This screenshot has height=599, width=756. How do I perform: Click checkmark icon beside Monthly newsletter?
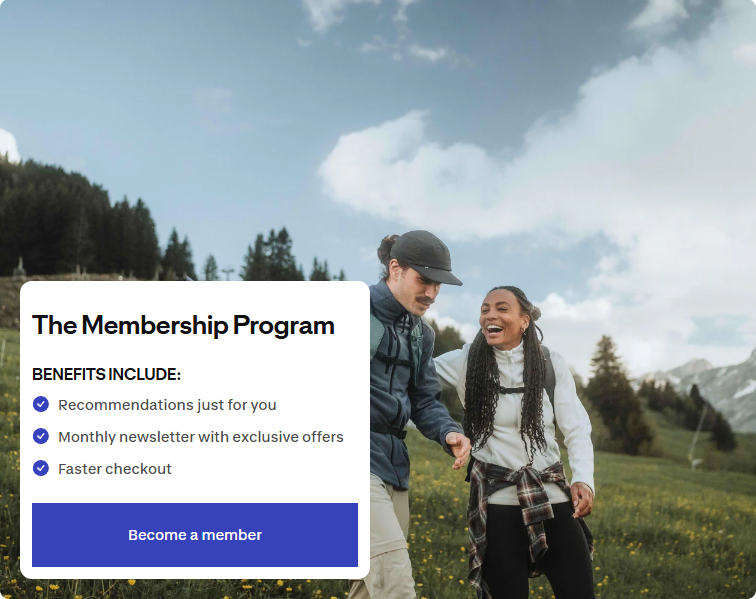[x=41, y=436]
